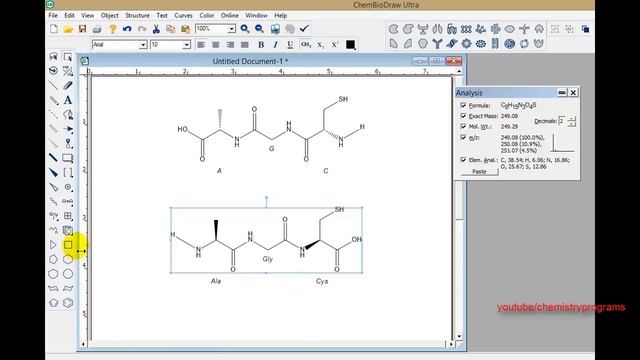Click the Decimals input field

click(x=563, y=121)
